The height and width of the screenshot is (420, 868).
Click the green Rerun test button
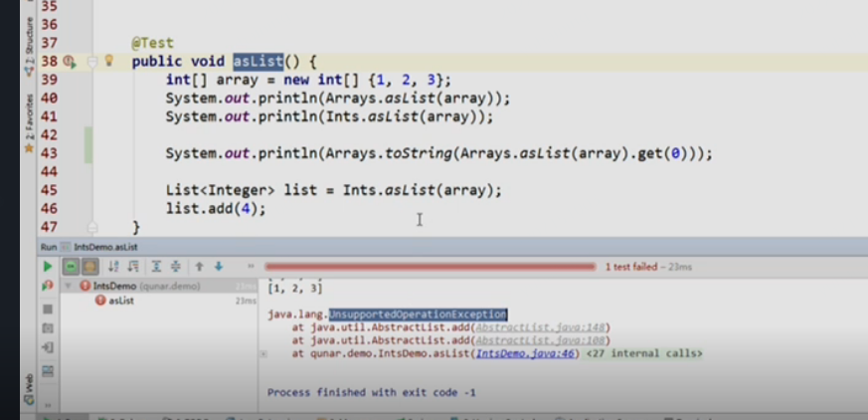coord(47,267)
